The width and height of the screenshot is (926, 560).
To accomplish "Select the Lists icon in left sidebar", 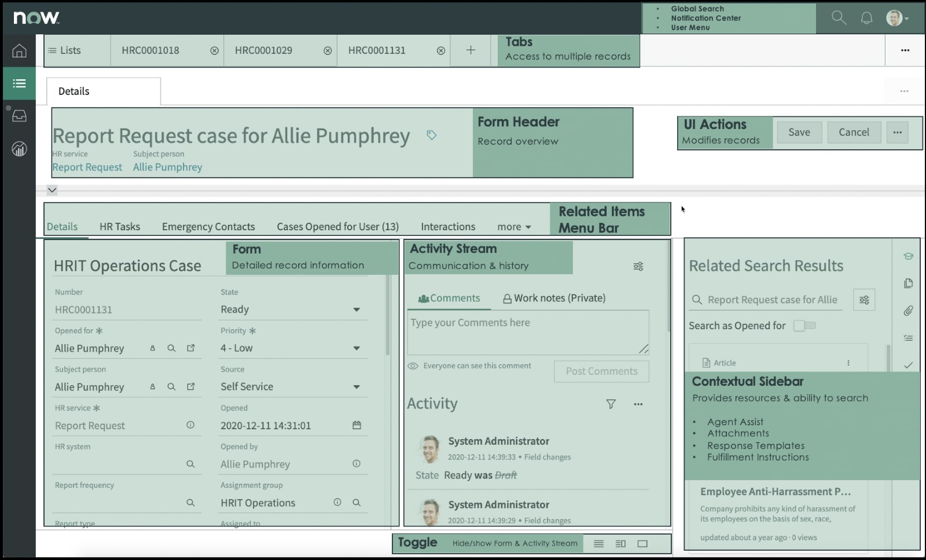I will click(19, 83).
